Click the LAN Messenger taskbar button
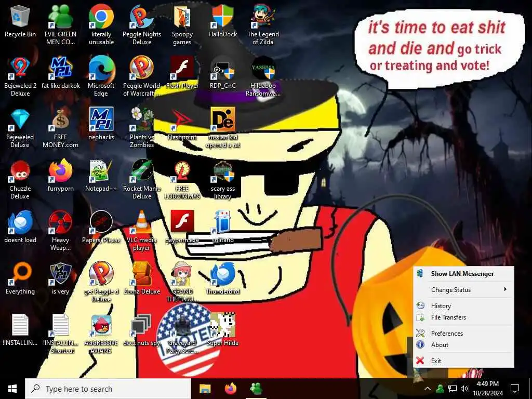The width and height of the screenshot is (532, 399). [x=256, y=389]
